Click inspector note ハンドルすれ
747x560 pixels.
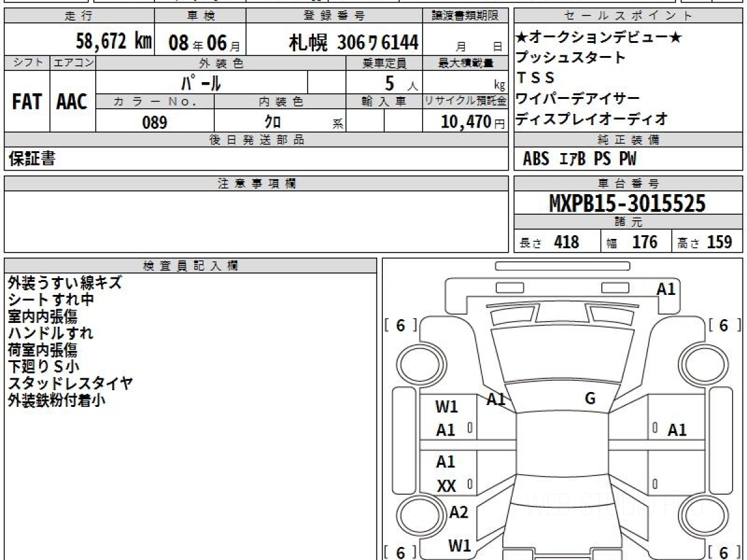(x=50, y=333)
